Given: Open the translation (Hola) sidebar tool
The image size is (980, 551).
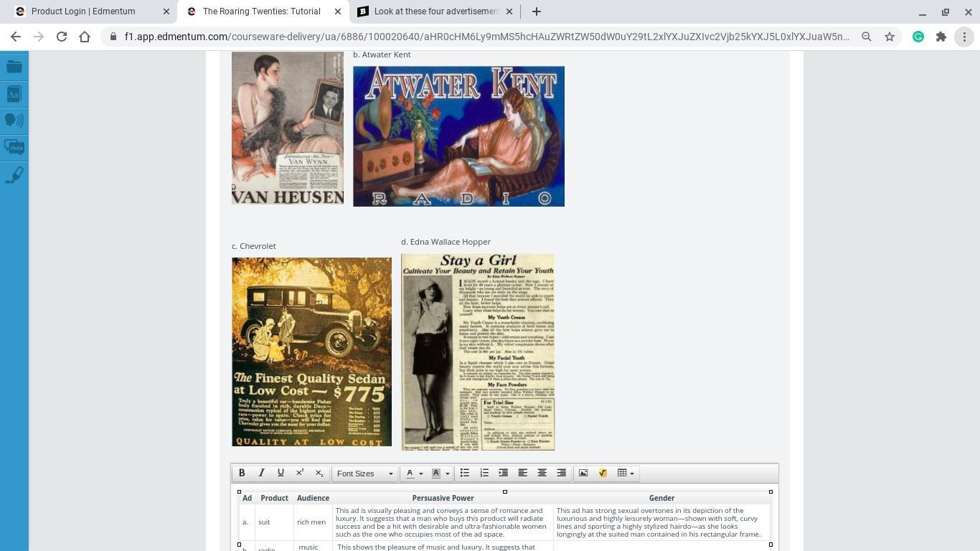Looking at the screenshot, I should [14, 148].
